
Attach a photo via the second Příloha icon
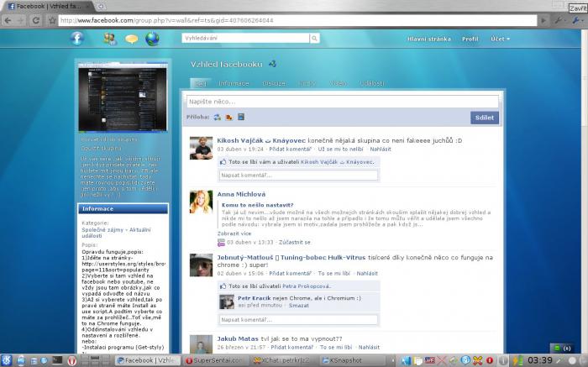(x=229, y=118)
